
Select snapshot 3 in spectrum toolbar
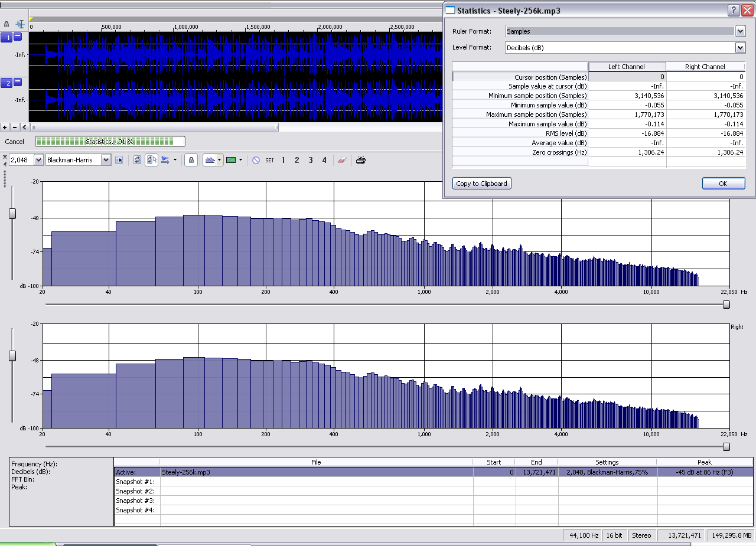311,160
